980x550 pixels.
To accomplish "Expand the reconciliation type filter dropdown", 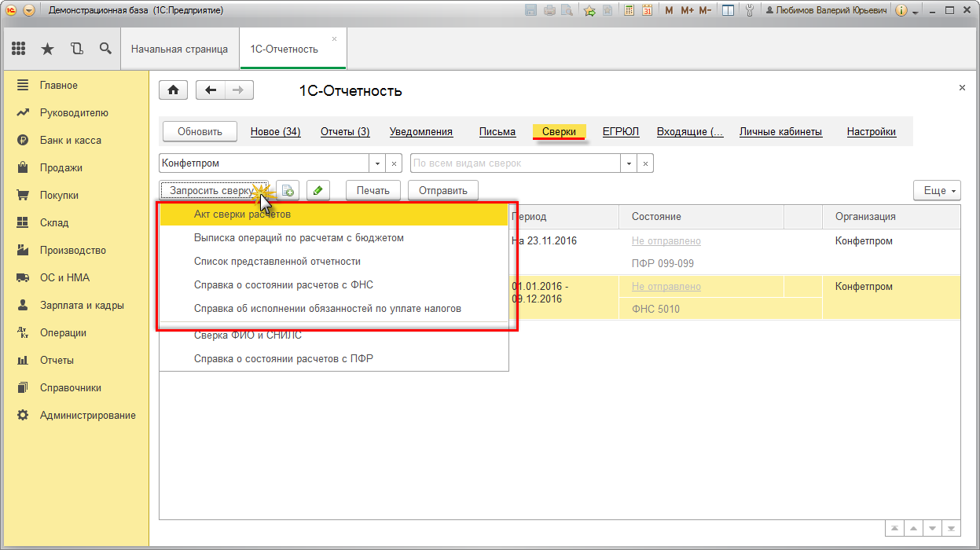I will tap(628, 163).
